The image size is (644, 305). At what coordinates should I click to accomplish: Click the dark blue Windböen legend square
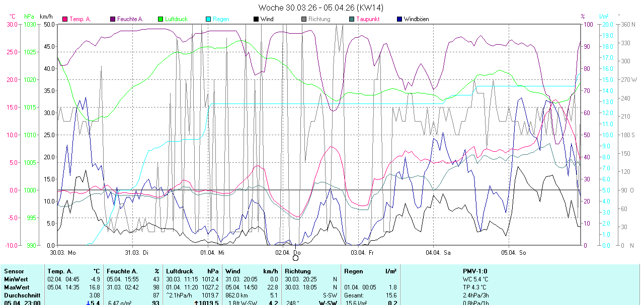point(399,19)
